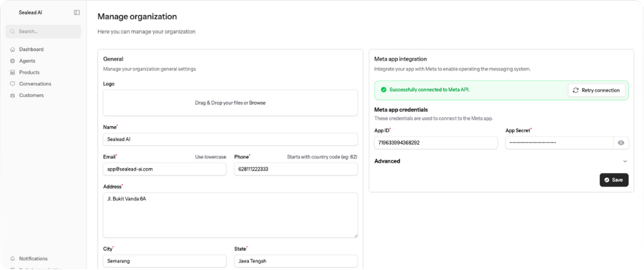The width and height of the screenshot is (644, 270).
Task: Click Browse link in logo upload area
Action: (257, 103)
